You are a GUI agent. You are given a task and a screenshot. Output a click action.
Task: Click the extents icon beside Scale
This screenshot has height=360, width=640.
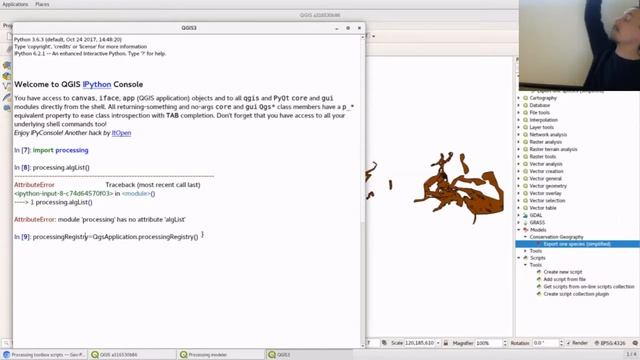point(384,343)
